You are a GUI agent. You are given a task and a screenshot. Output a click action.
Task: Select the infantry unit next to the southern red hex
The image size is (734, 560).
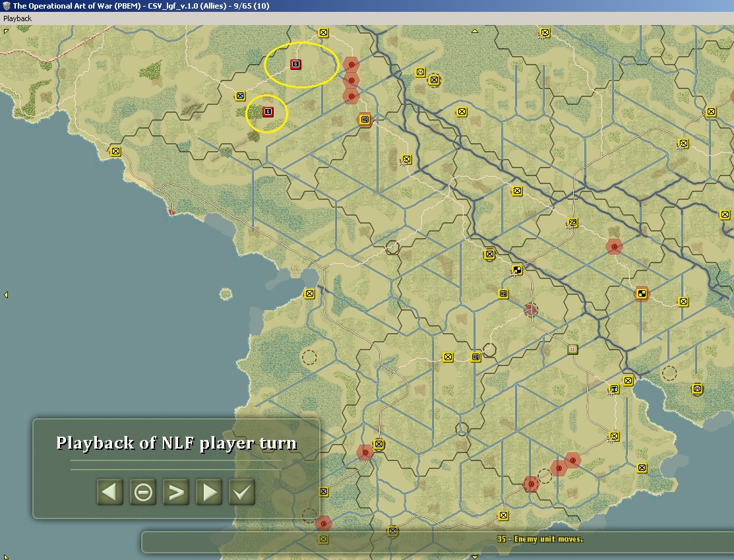379,444
